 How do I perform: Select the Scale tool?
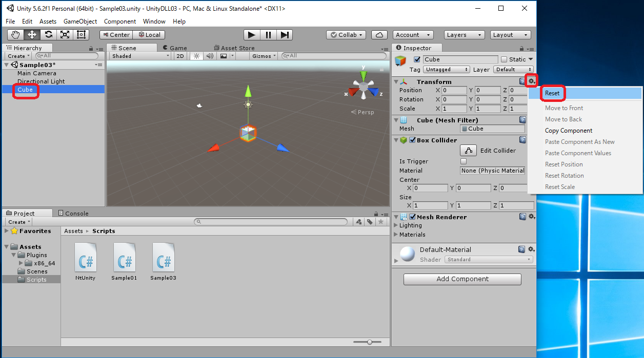(65, 35)
